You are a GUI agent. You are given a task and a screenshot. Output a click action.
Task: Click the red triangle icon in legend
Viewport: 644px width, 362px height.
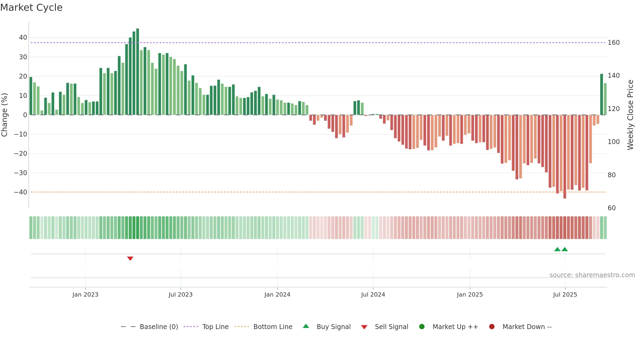coord(364,327)
